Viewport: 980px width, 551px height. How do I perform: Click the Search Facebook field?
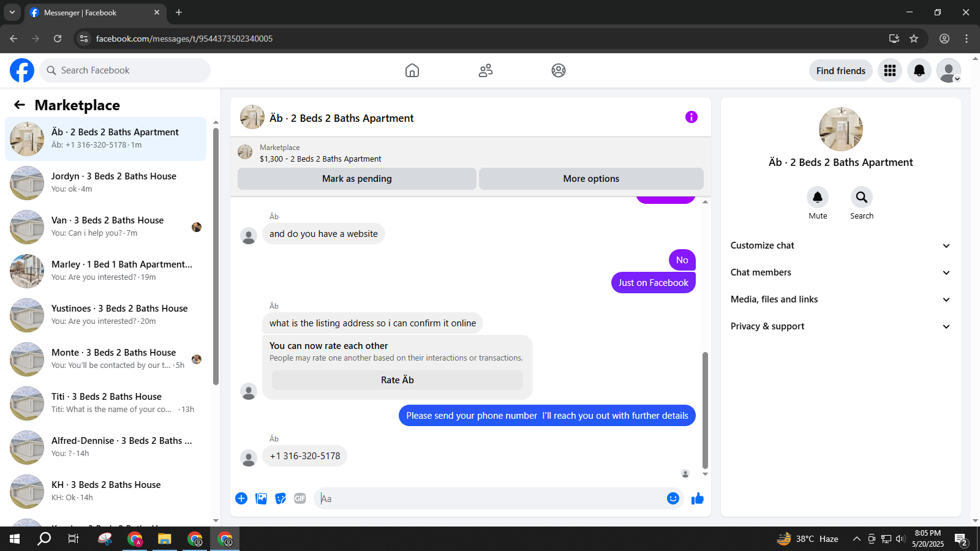point(125,70)
